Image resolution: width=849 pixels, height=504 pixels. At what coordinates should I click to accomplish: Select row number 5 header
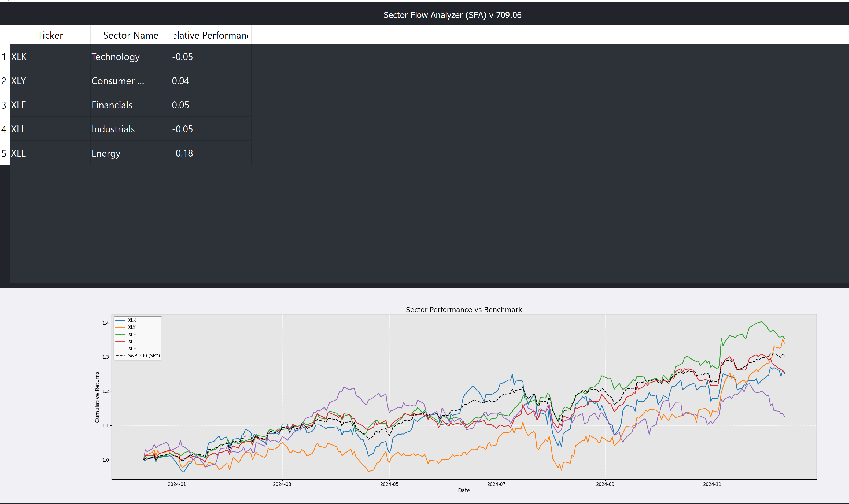tap(4, 153)
